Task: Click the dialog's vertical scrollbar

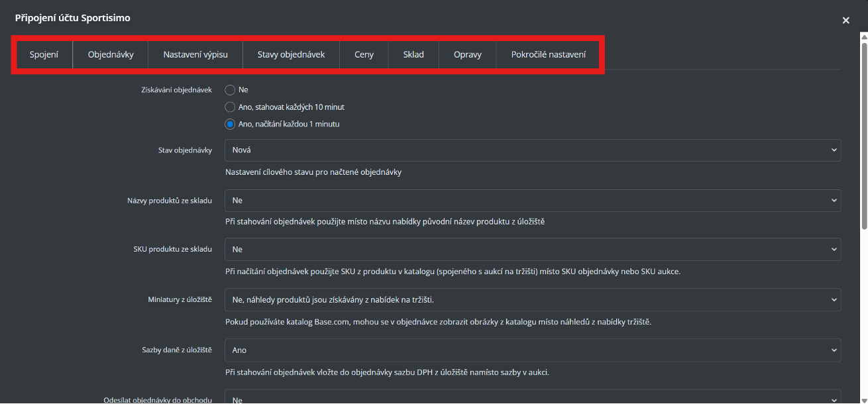Action: 864,136
